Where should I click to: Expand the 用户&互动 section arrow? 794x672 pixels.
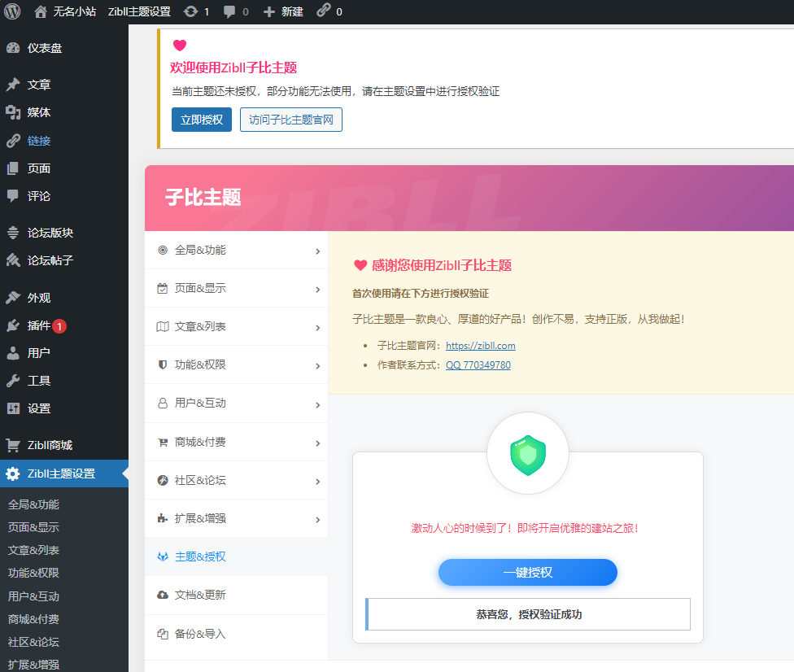pyautogui.click(x=317, y=405)
